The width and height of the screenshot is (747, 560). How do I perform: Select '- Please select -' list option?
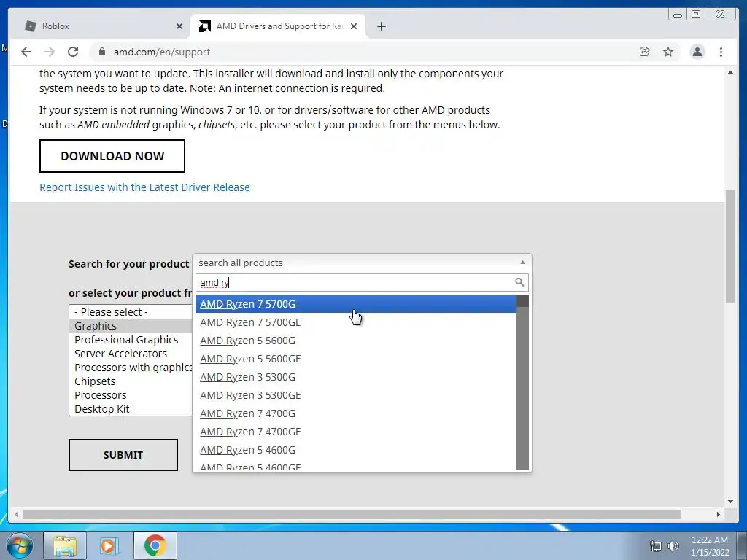tap(131, 312)
